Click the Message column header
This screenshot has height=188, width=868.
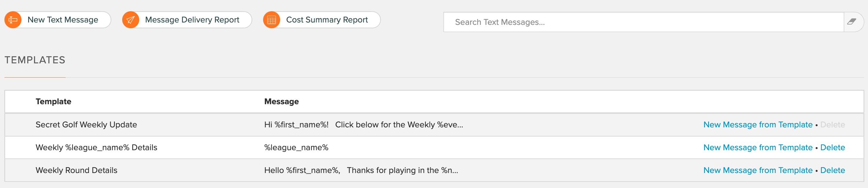(x=282, y=101)
